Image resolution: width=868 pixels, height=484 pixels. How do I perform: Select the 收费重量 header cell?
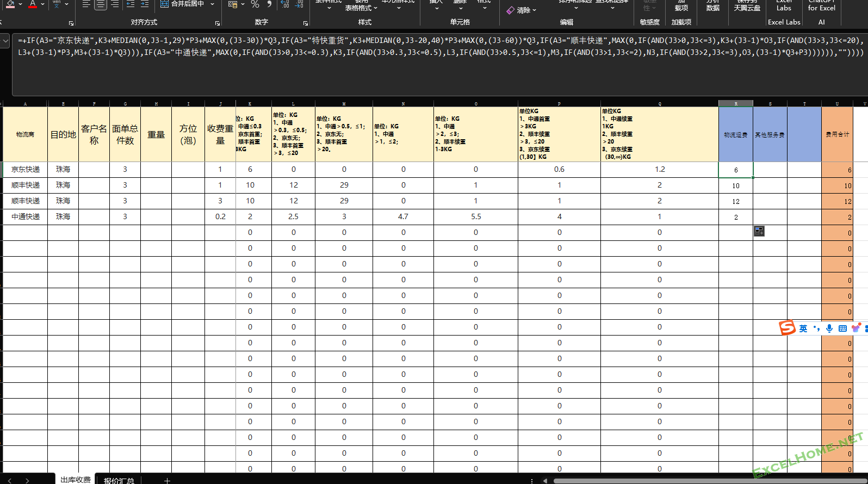pyautogui.click(x=220, y=134)
